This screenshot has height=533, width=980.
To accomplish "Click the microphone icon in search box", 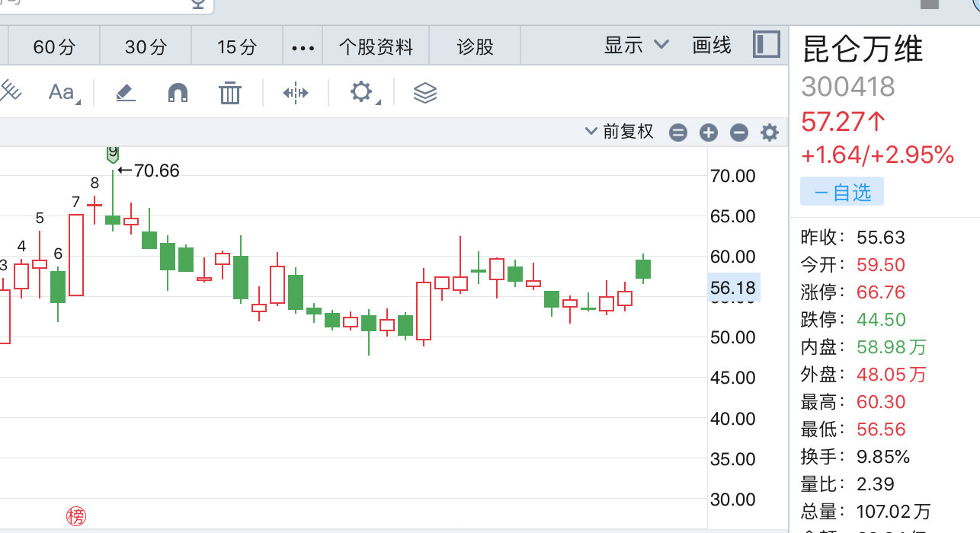I will pyautogui.click(x=198, y=3).
